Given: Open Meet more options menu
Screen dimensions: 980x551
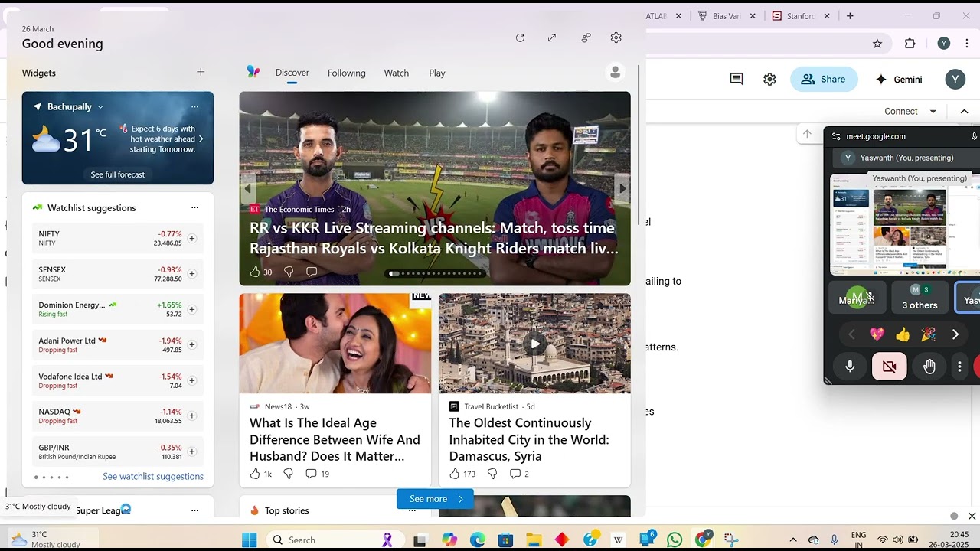Looking at the screenshot, I should (x=959, y=367).
